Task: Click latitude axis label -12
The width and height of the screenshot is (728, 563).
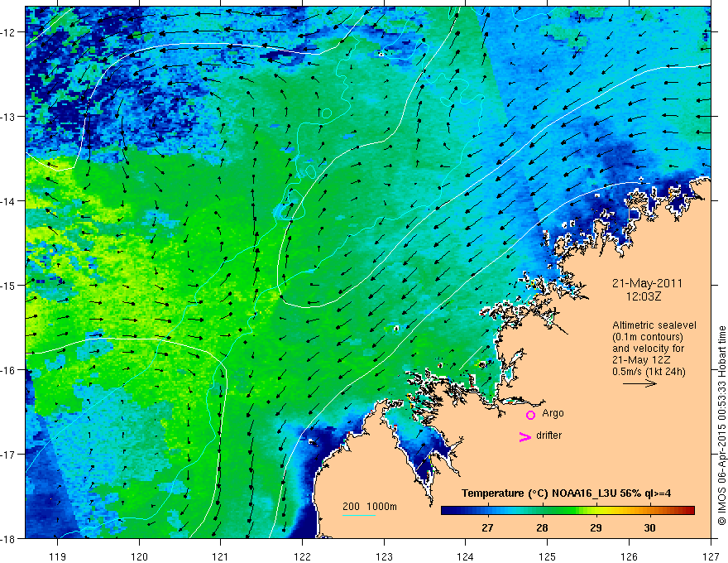Action: (x=8, y=32)
